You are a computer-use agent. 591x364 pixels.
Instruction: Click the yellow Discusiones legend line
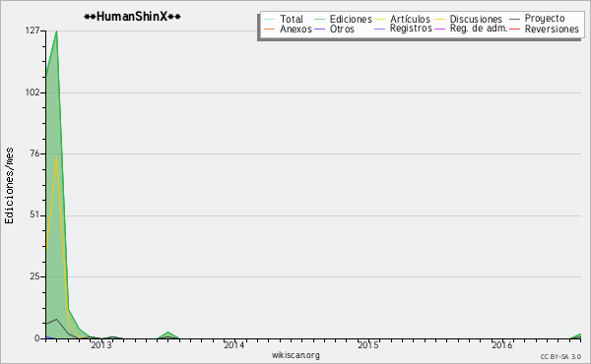click(x=440, y=20)
